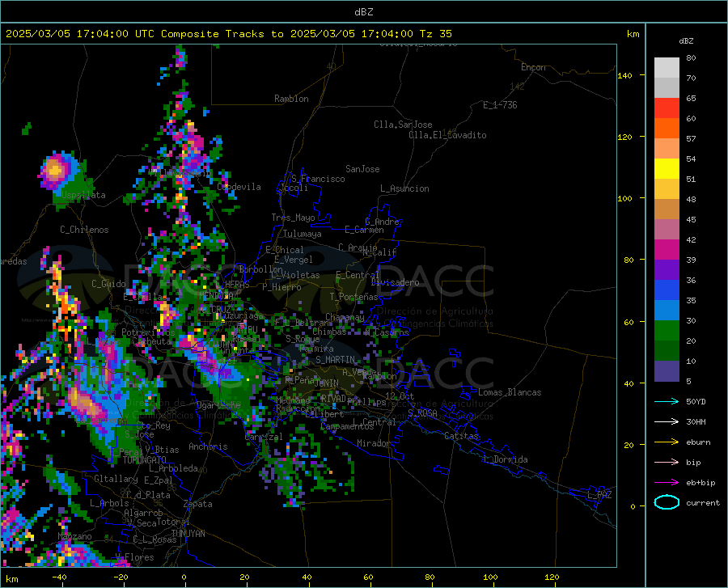
Task: Click the 140 tick on vertical km axis
Action: tap(624, 75)
